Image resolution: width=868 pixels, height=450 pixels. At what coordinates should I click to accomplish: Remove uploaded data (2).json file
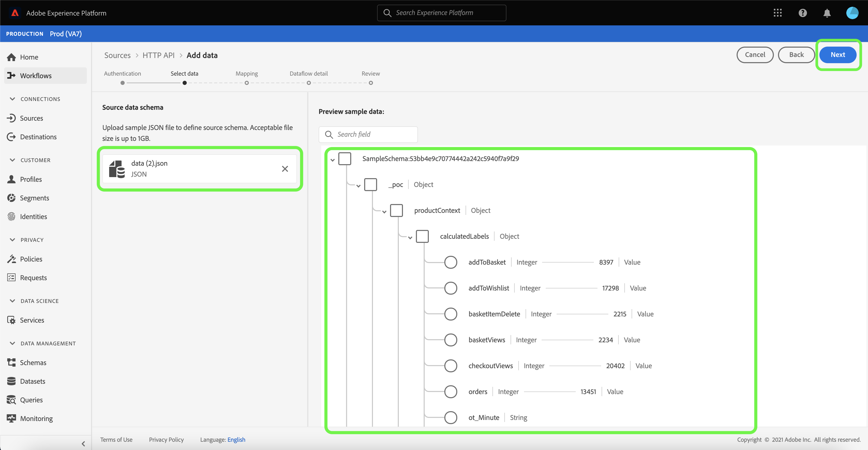point(285,169)
